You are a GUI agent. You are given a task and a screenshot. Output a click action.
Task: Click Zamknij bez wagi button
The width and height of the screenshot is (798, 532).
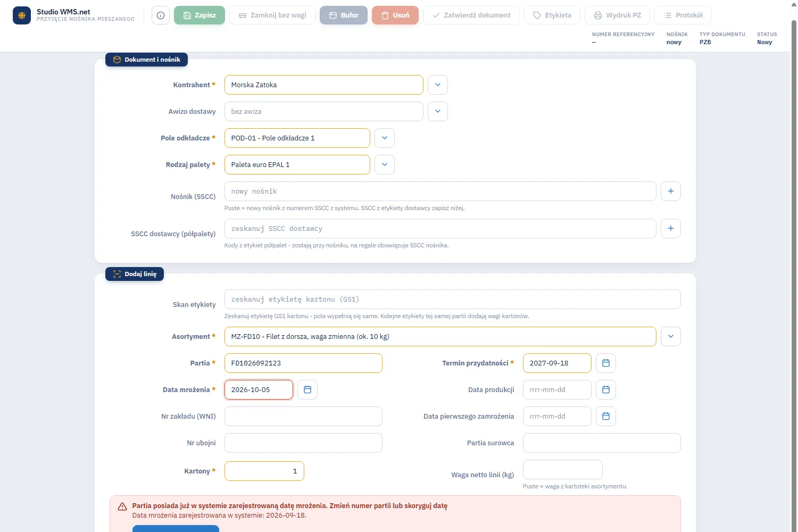pyautogui.click(x=272, y=15)
